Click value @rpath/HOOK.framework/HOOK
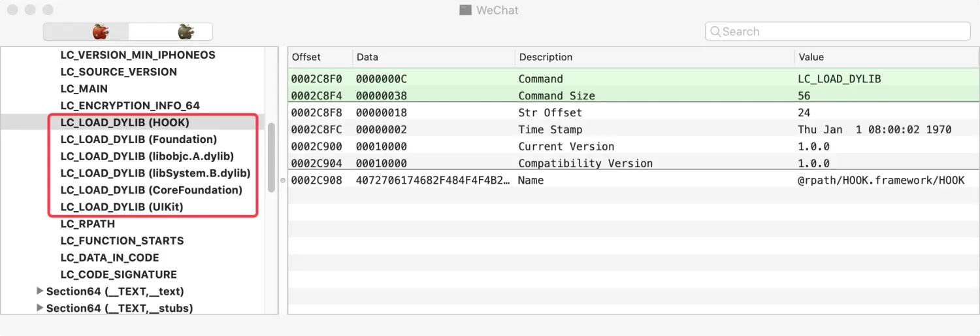This screenshot has height=336, width=980. (x=881, y=180)
